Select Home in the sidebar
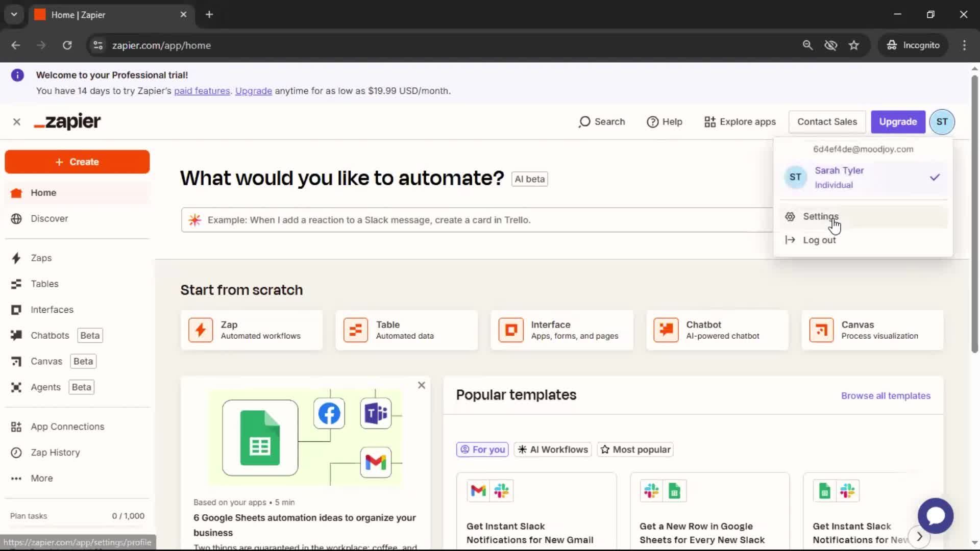 [x=77, y=193]
